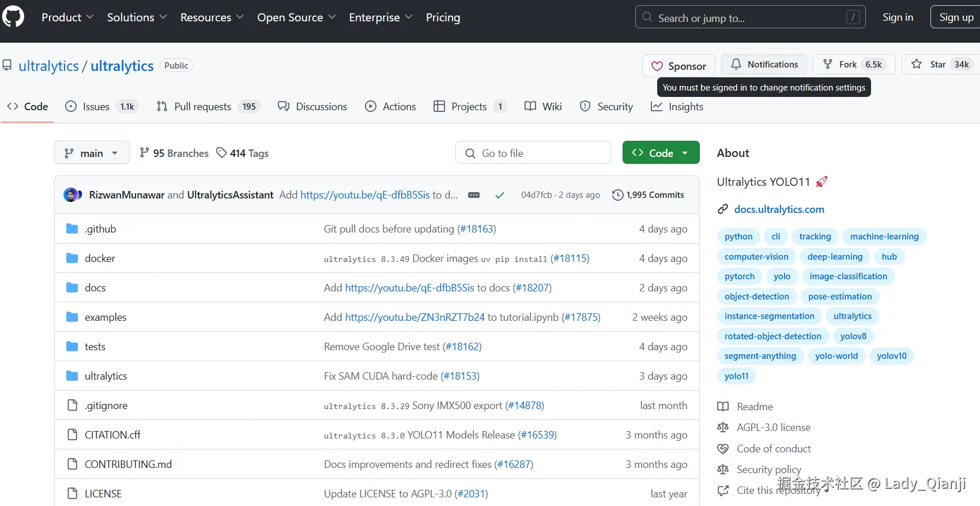This screenshot has height=506, width=980.
Task: Open the Wiki tab
Action: pyautogui.click(x=543, y=107)
